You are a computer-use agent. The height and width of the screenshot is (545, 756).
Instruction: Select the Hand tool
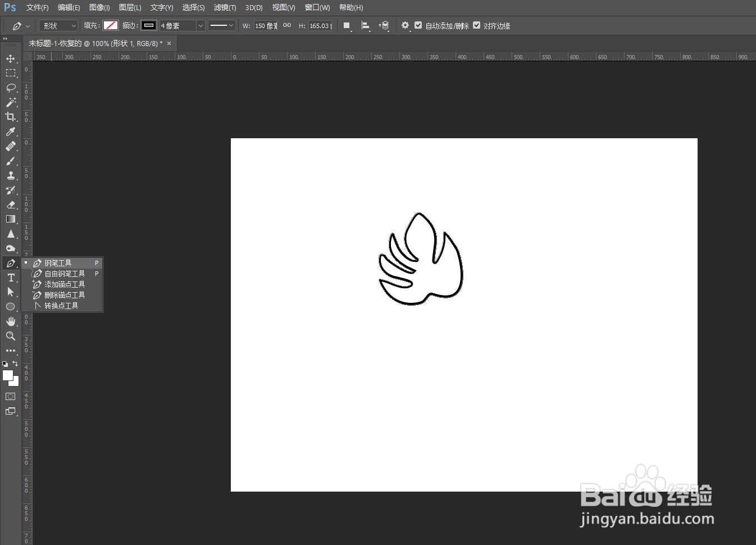(x=11, y=321)
